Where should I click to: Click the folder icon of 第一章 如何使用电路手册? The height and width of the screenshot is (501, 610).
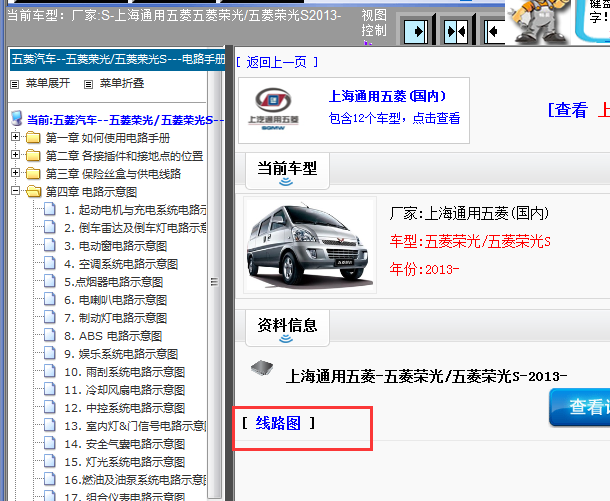click(x=33, y=137)
